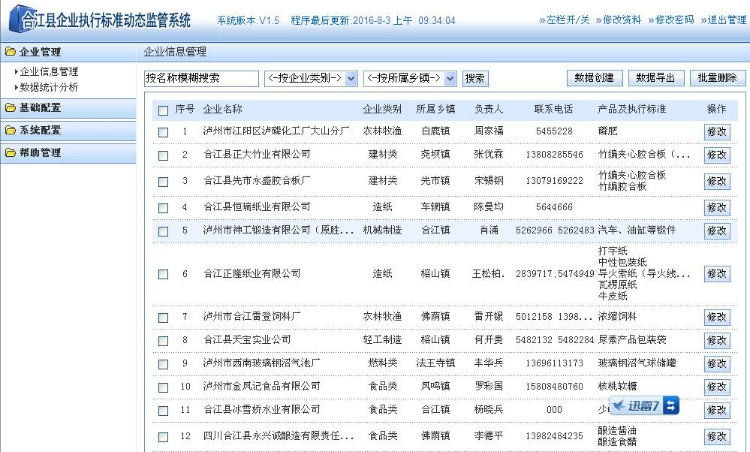Screen dimensions: 750x452
Task: Open the 按企业类别 dropdown
Action: coord(311,78)
